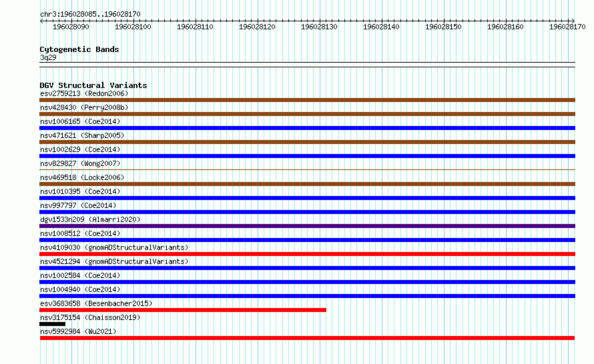Click the blue bar under nsv1008512
Viewport: 594px width, 364px height.
(x=307, y=240)
